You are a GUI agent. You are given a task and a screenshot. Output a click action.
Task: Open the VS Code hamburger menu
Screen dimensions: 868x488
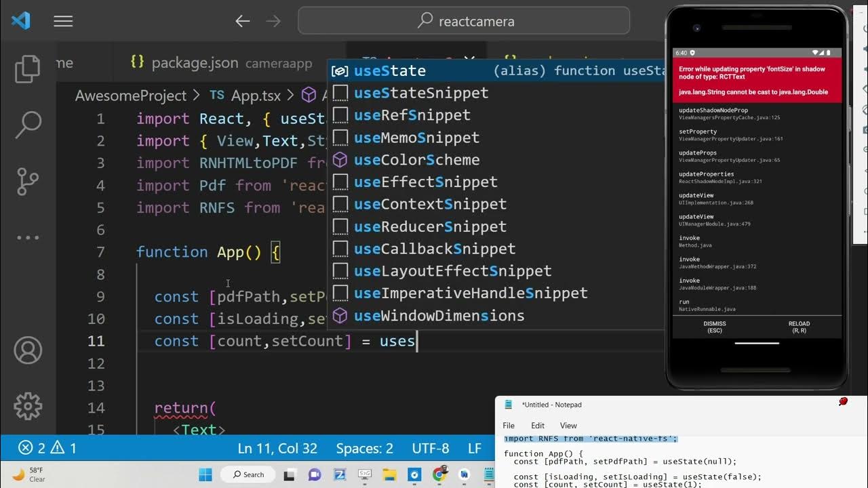tap(63, 22)
